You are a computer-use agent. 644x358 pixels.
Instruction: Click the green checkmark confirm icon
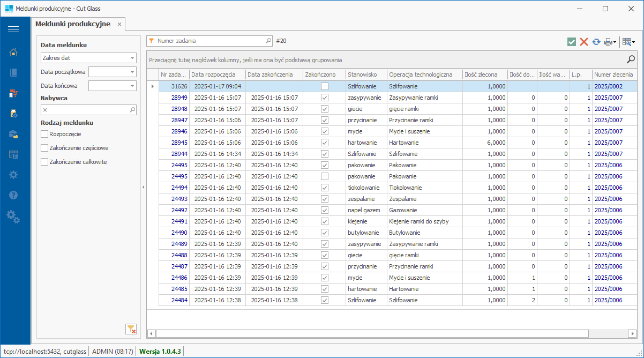coord(572,42)
